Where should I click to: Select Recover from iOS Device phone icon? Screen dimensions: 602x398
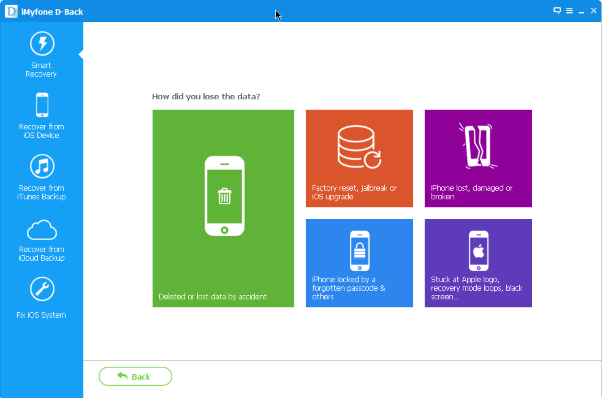[42, 105]
